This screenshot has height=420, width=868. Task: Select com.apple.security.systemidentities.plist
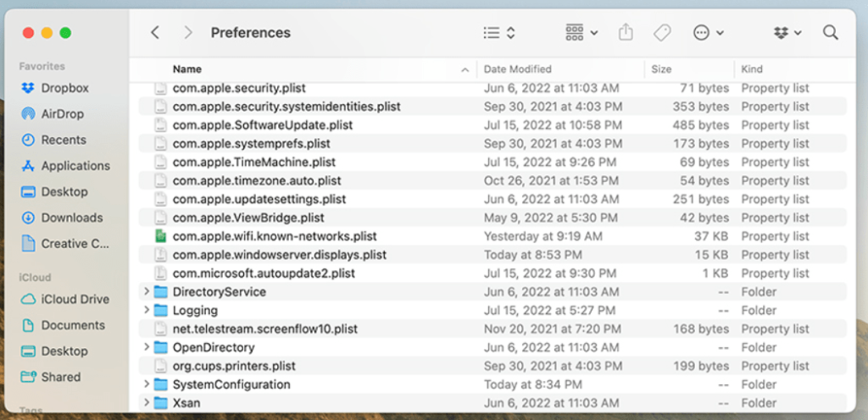click(287, 106)
